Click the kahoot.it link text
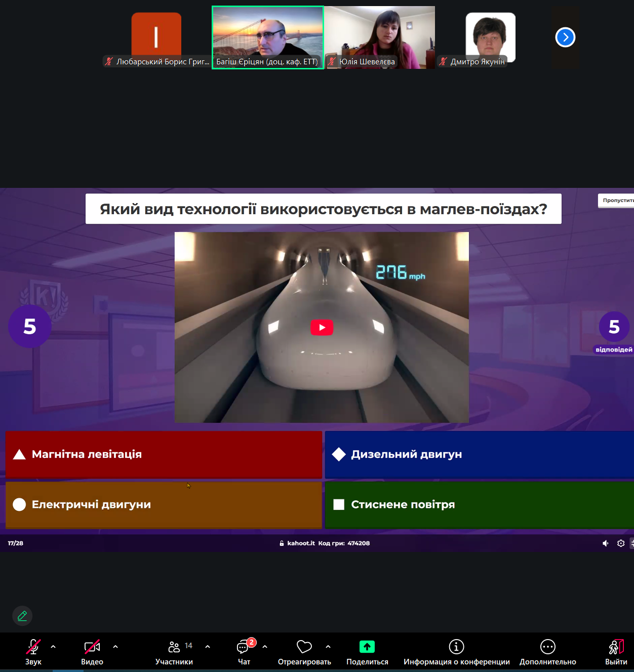634x672 pixels. (x=301, y=543)
